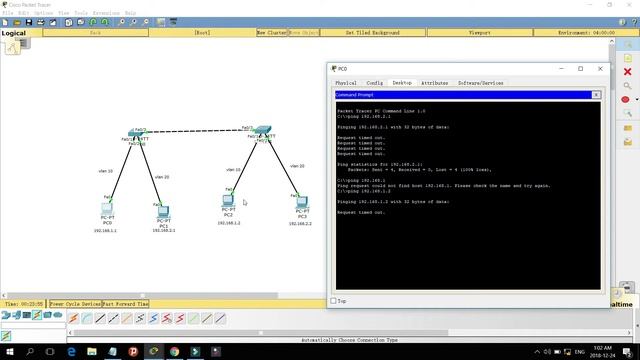
Task: Click the Power Cycle Devices button
Action: click(x=75, y=304)
